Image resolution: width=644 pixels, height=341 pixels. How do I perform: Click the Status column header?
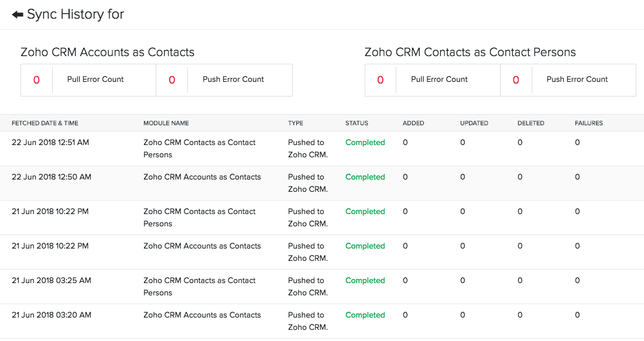[357, 123]
